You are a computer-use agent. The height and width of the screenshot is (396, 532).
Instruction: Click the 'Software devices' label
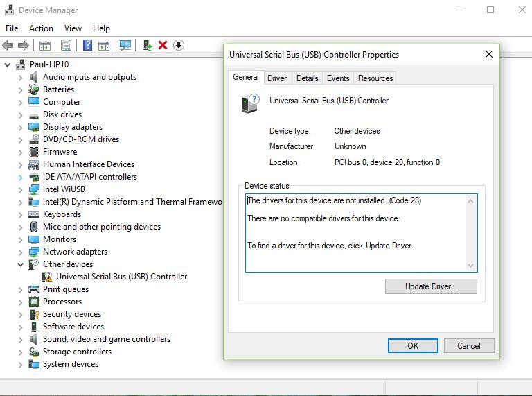(73, 327)
